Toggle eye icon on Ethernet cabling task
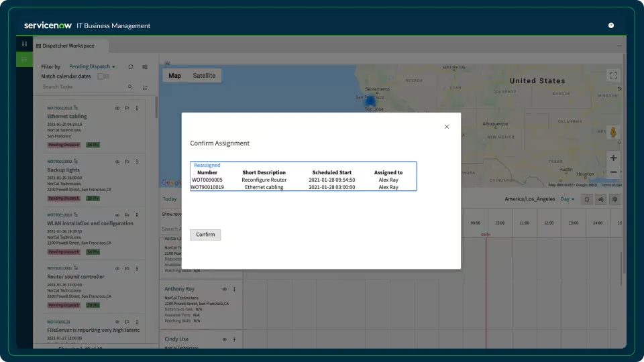This screenshot has width=644, height=362. pyautogui.click(x=117, y=108)
